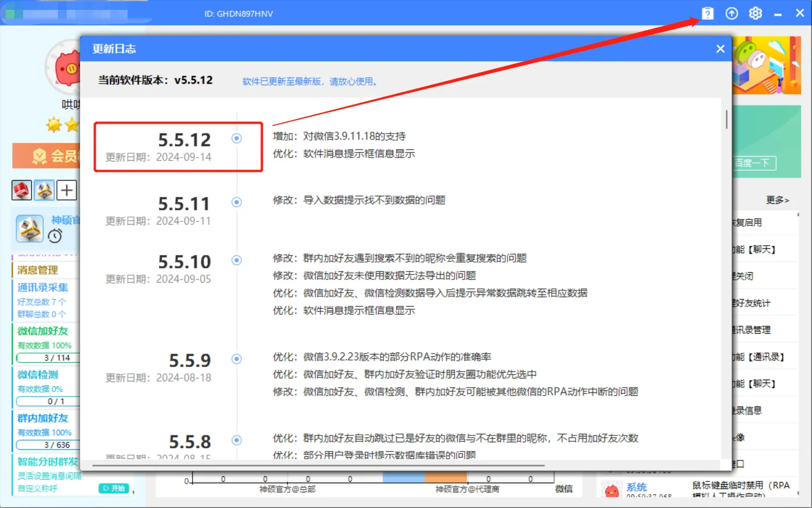Click 优化: 微信3.9.2.23版本 RPA line
Screen dimensions: 812x508
click(x=382, y=357)
